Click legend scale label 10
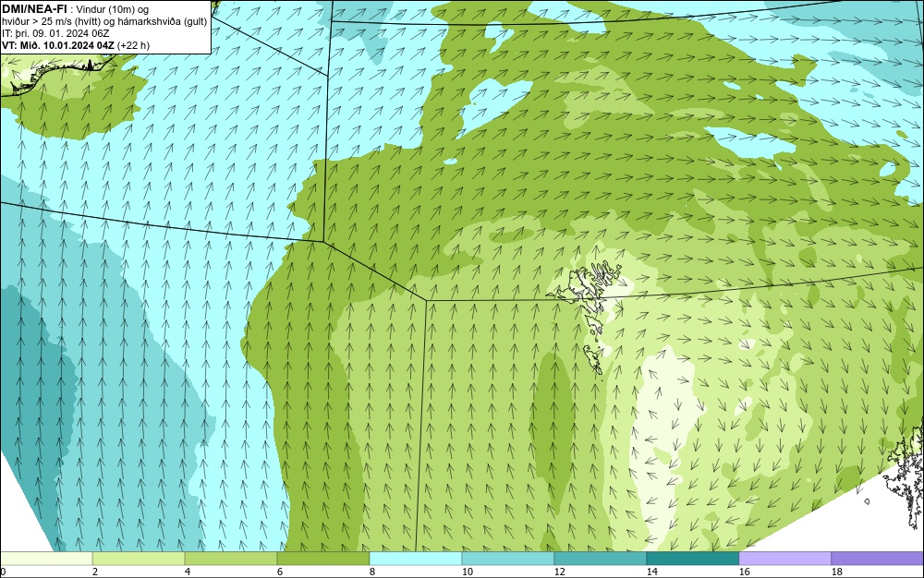The width and height of the screenshot is (924, 578). (x=468, y=572)
